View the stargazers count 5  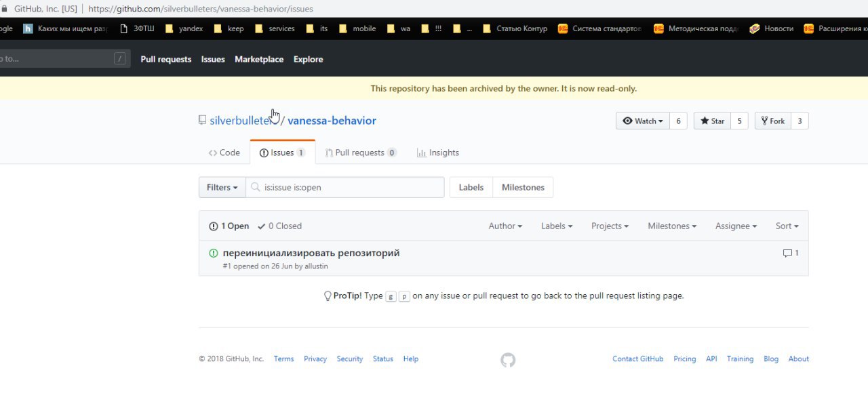(740, 121)
